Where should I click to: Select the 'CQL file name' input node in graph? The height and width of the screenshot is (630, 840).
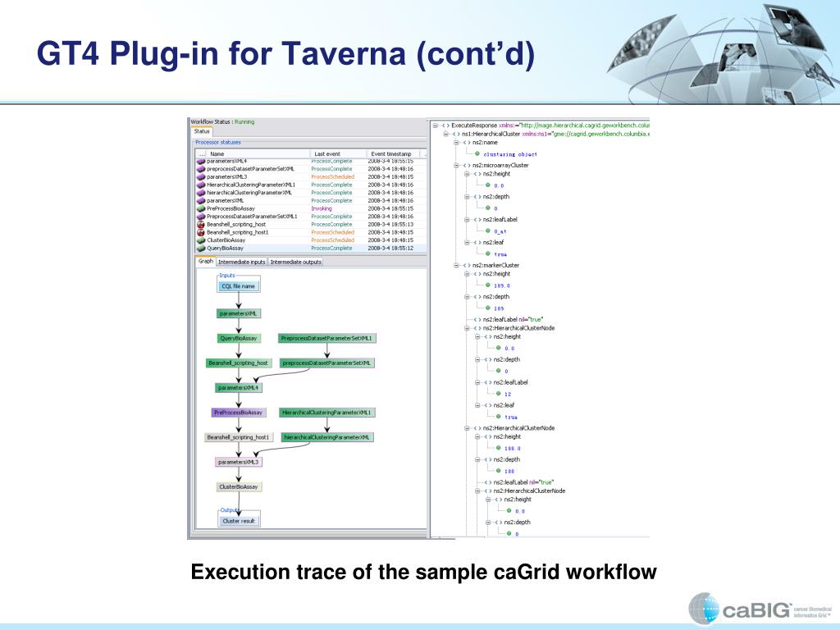[239, 286]
